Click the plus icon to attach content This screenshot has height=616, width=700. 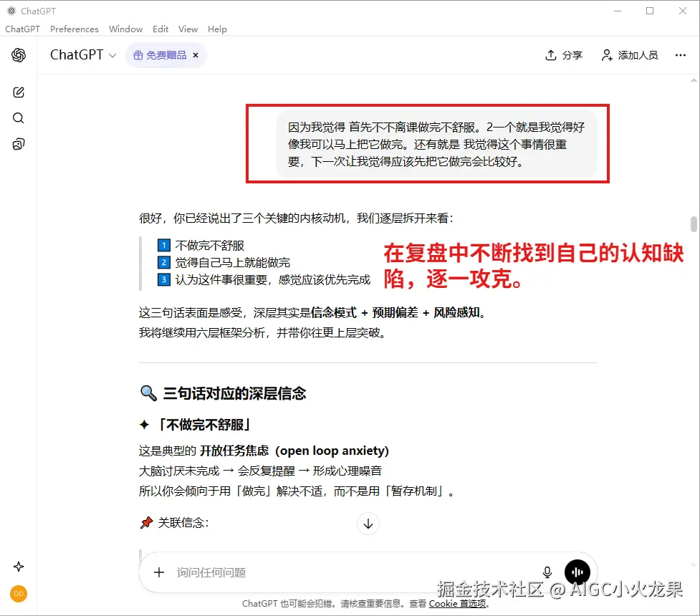click(x=159, y=572)
